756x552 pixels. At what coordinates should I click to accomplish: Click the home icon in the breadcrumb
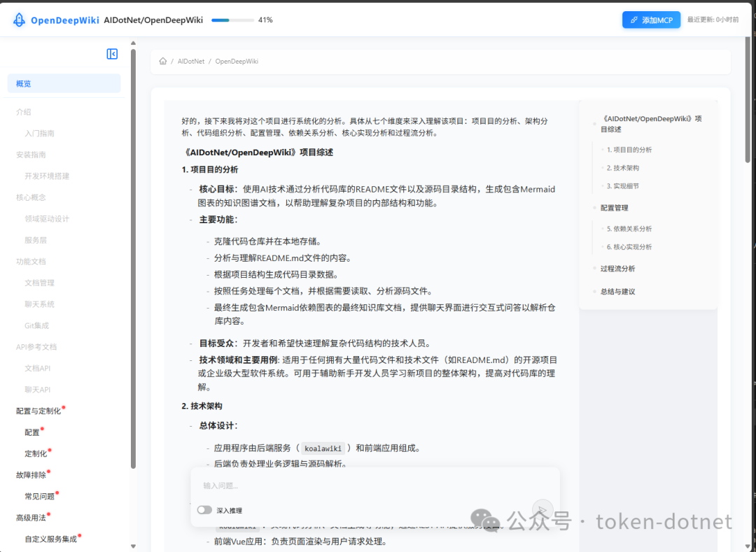tap(163, 61)
